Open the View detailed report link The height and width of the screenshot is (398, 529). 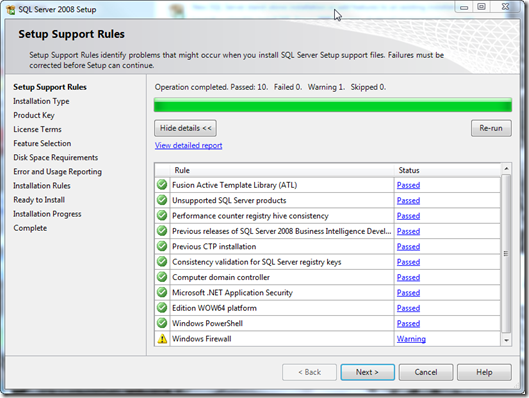tap(188, 145)
